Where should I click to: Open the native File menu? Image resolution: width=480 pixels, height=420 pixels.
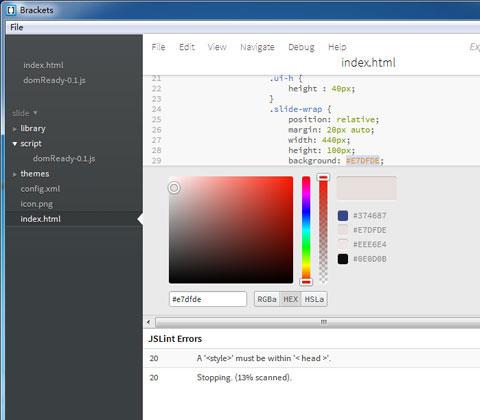[17, 27]
